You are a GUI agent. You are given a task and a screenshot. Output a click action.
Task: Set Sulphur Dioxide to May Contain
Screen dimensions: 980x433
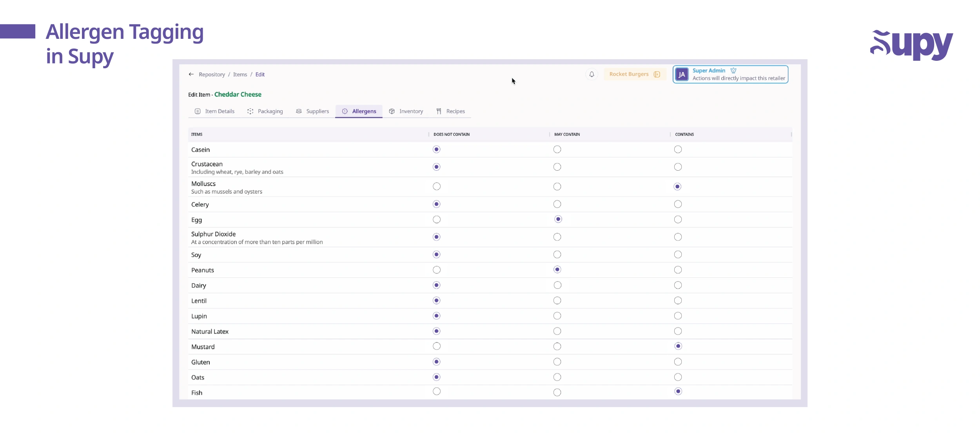(557, 237)
